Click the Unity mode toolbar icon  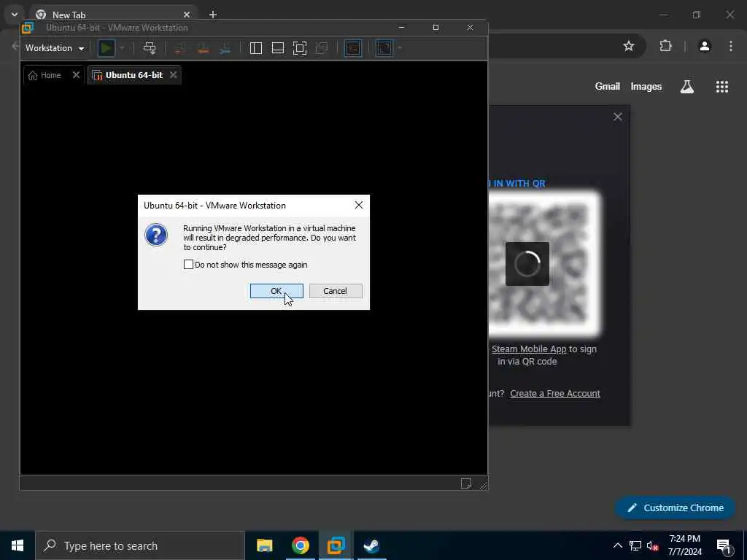coord(322,48)
